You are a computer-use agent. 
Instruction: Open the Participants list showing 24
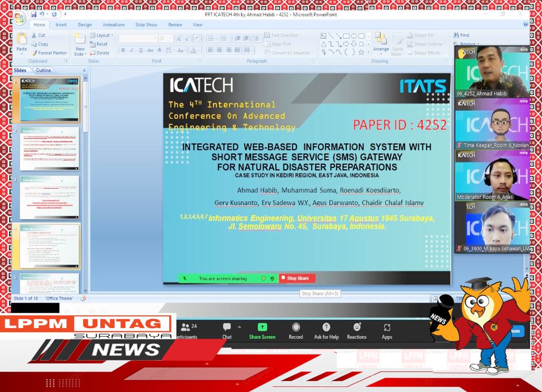188,330
